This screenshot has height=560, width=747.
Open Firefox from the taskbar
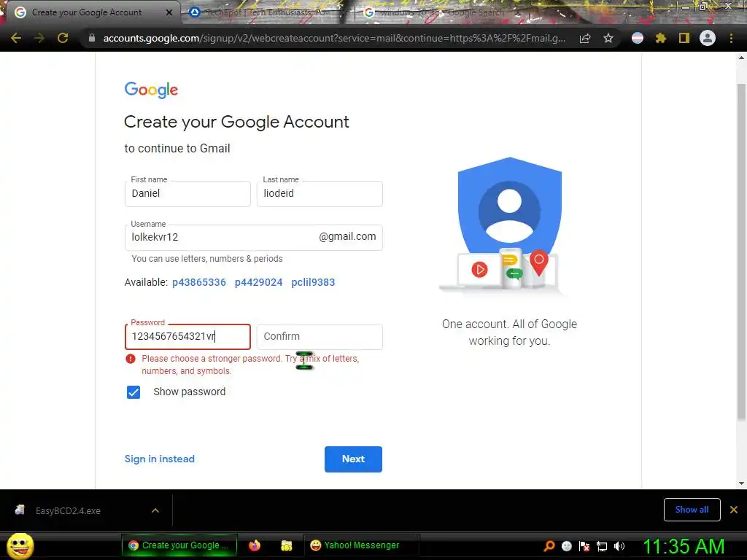(x=255, y=545)
